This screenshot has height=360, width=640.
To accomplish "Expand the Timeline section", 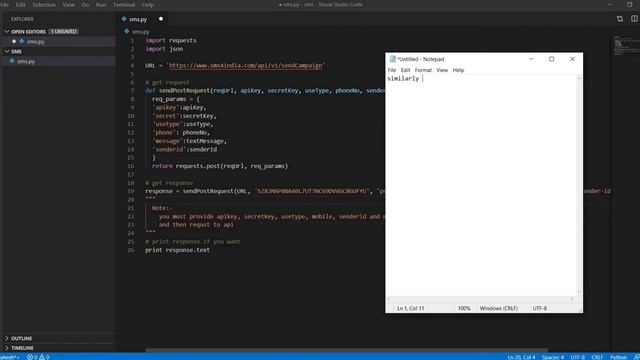I will coord(7,348).
